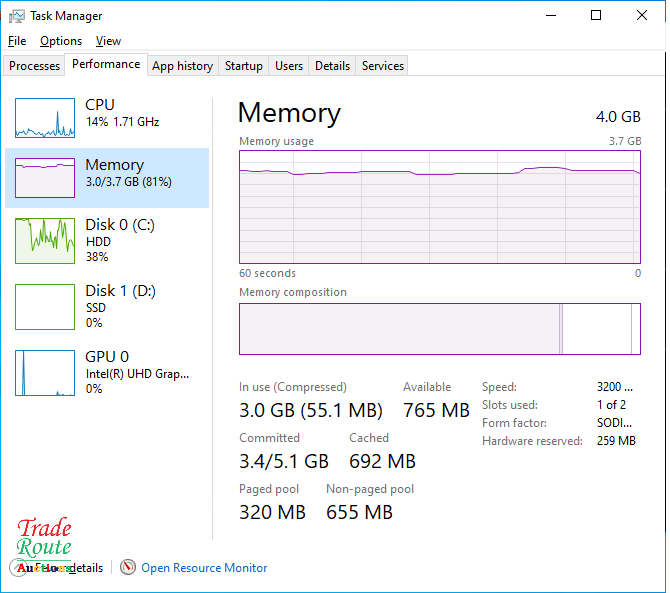Select Disk 1 (D:) SSD graph thumbnail
This screenshot has width=670, height=593.
[45, 304]
